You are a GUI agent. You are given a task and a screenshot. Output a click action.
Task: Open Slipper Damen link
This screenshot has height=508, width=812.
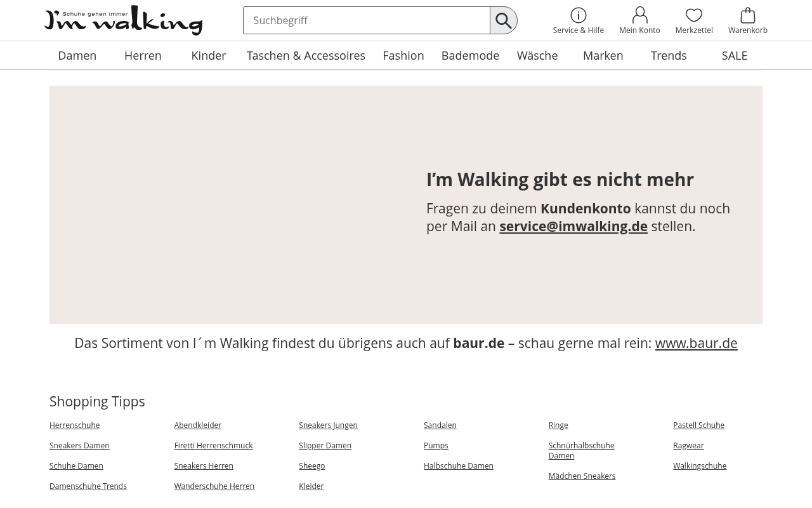[325, 446]
